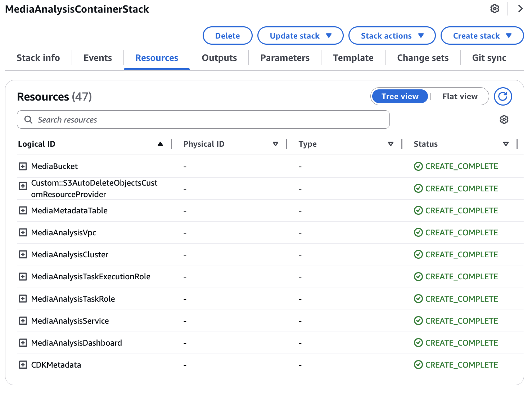Open the Template tab
Image resolution: width=532 pixels, height=395 pixels.
tap(353, 58)
